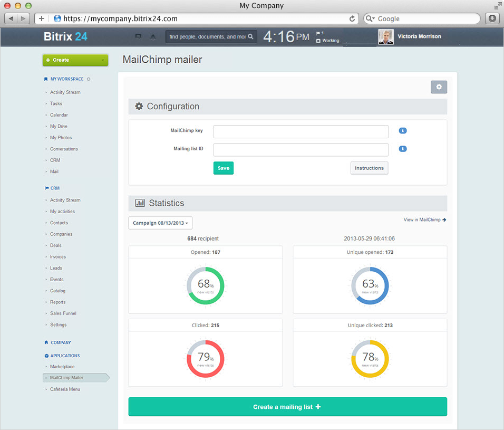Click the notifications icon left of the search box

(x=153, y=37)
